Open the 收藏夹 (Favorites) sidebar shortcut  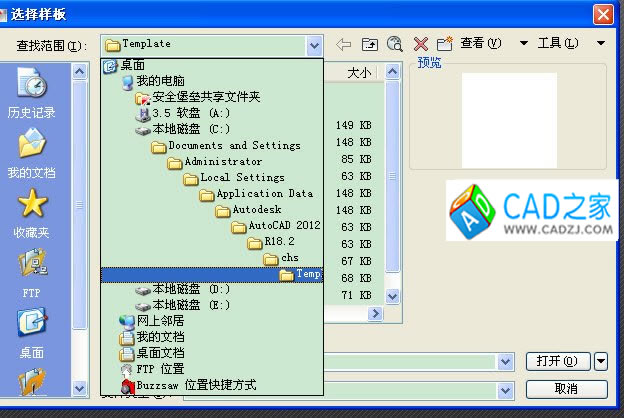click(33, 214)
